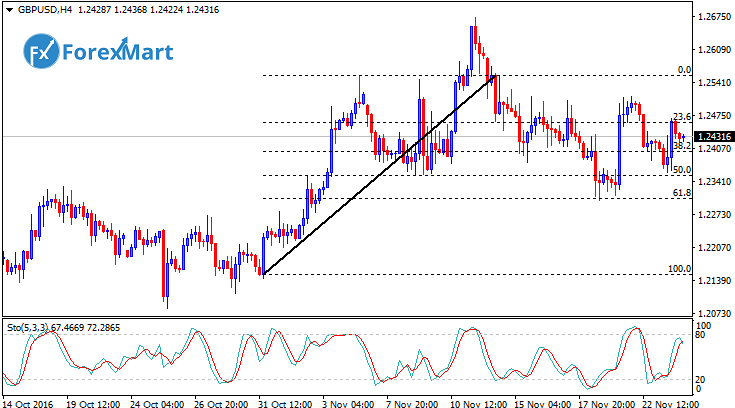Click the stochastic 20 level label
The image size is (735, 408).
click(703, 379)
